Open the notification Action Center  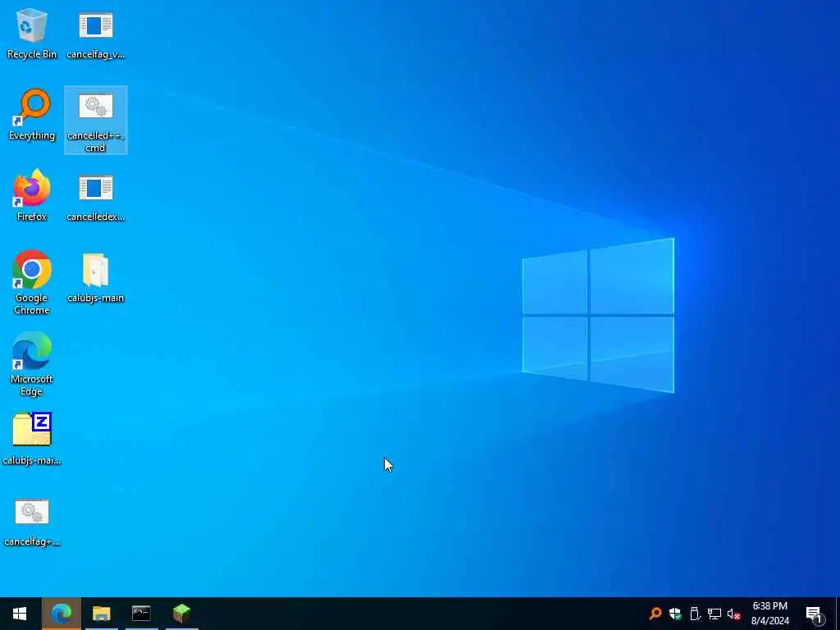(814, 614)
